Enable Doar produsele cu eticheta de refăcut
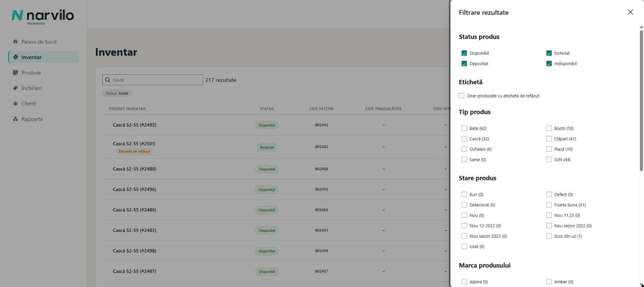644x287 pixels. tap(462, 96)
